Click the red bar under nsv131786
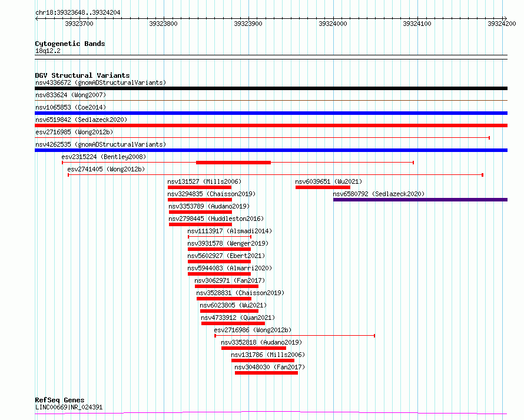The height and width of the screenshot is (420, 524). pyautogui.click(x=263, y=361)
